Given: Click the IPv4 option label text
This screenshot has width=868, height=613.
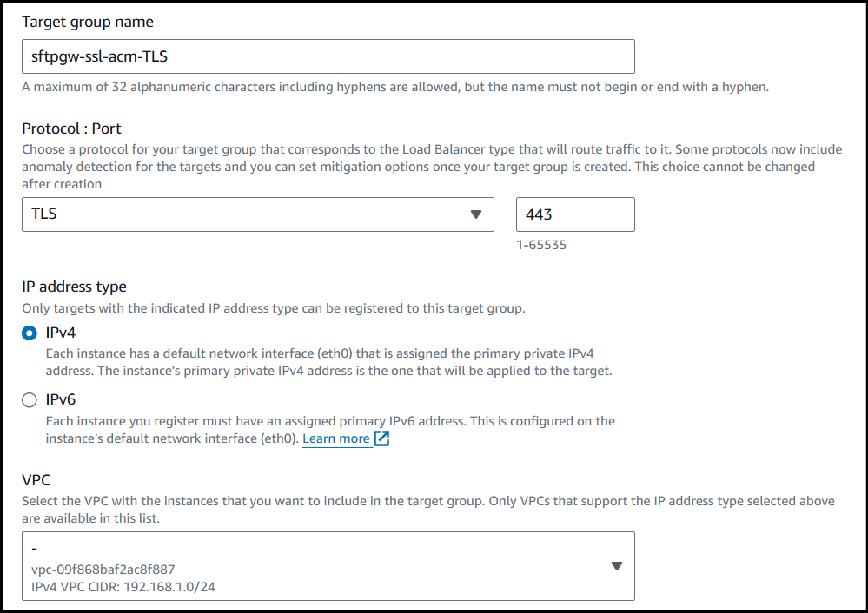Looking at the screenshot, I should pyautogui.click(x=61, y=333).
